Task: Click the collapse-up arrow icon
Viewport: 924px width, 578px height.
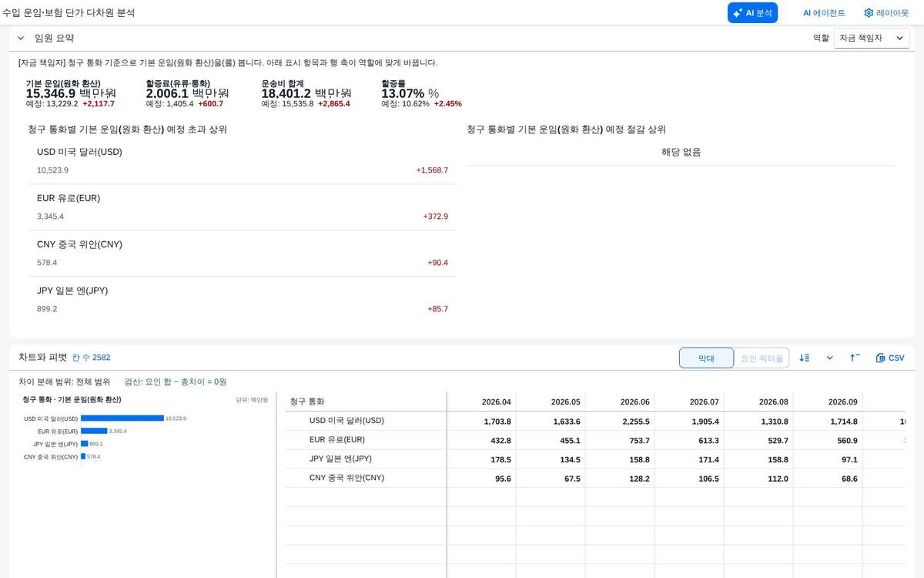Action: point(855,358)
